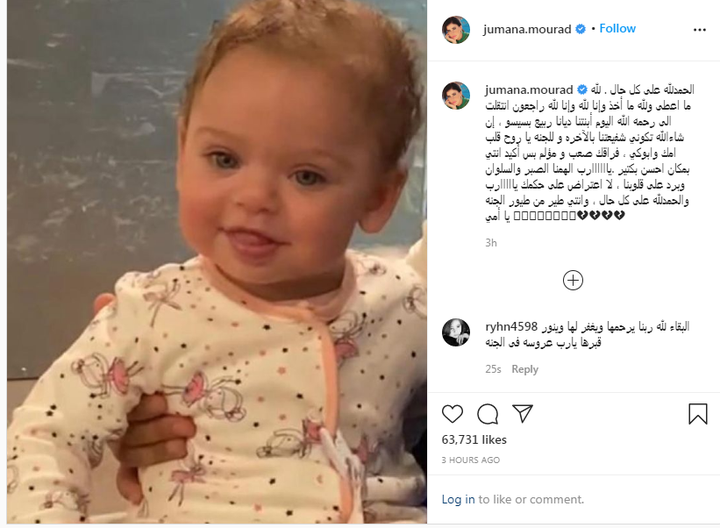Click the baby photo in the post
The image size is (720, 528).
(217, 262)
